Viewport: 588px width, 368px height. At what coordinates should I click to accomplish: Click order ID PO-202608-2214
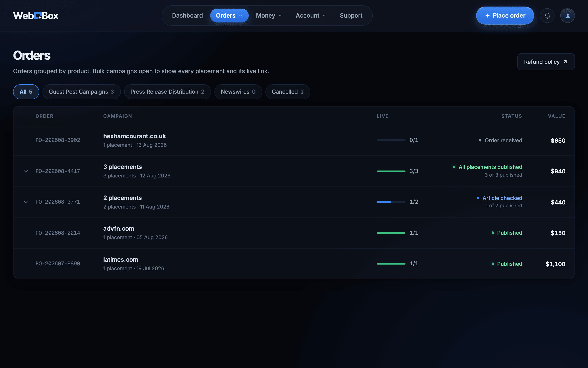(x=58, y=233)
